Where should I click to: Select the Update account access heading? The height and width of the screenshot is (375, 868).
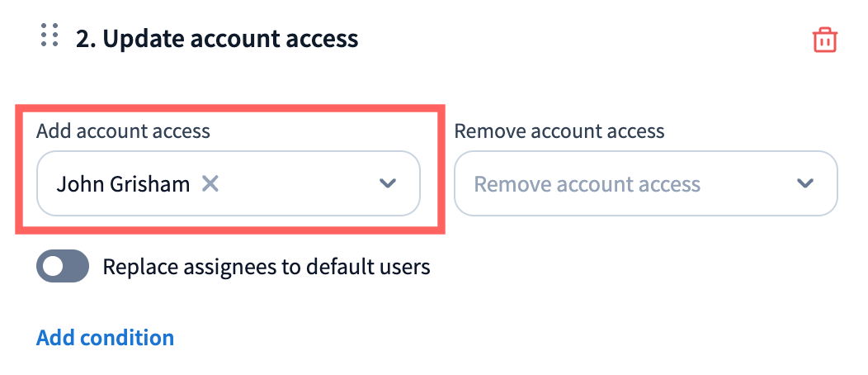click(217, 38)
